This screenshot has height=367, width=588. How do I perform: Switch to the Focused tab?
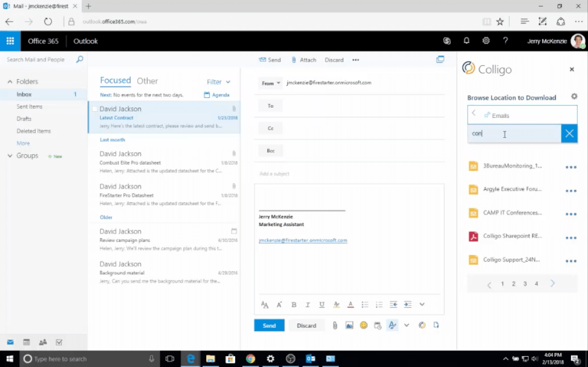pyautogui.click(x=115, y=80)
